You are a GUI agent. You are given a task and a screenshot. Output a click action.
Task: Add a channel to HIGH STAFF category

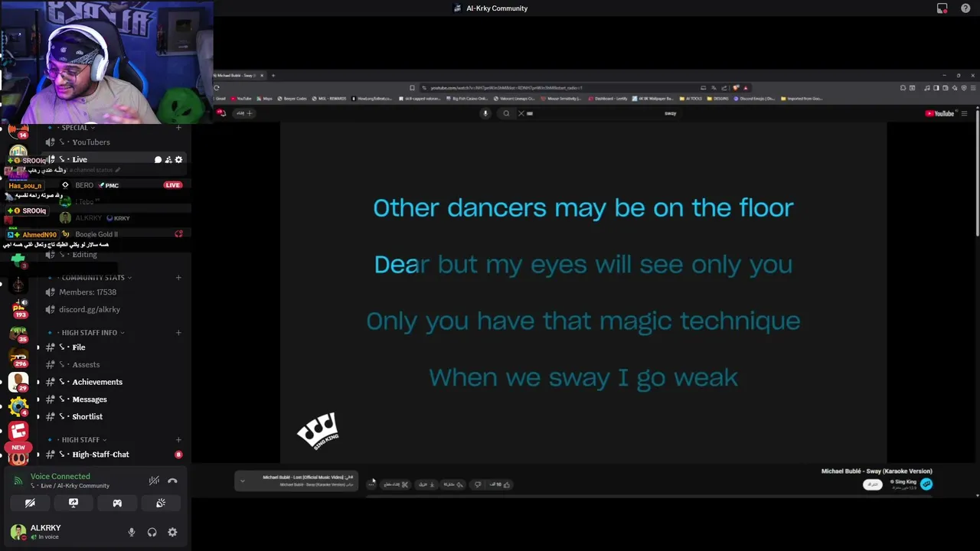tap(178, 439)
